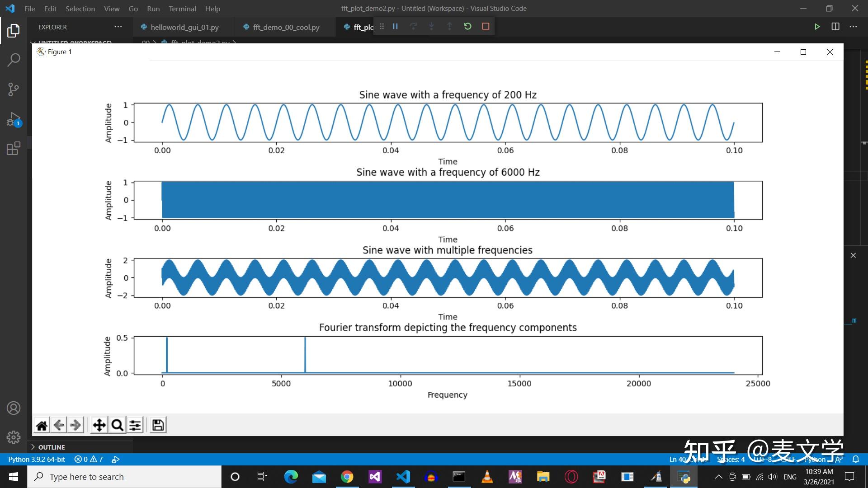Toggle split editor right
This screenshot has height=488, width=868.
point(835,27)
